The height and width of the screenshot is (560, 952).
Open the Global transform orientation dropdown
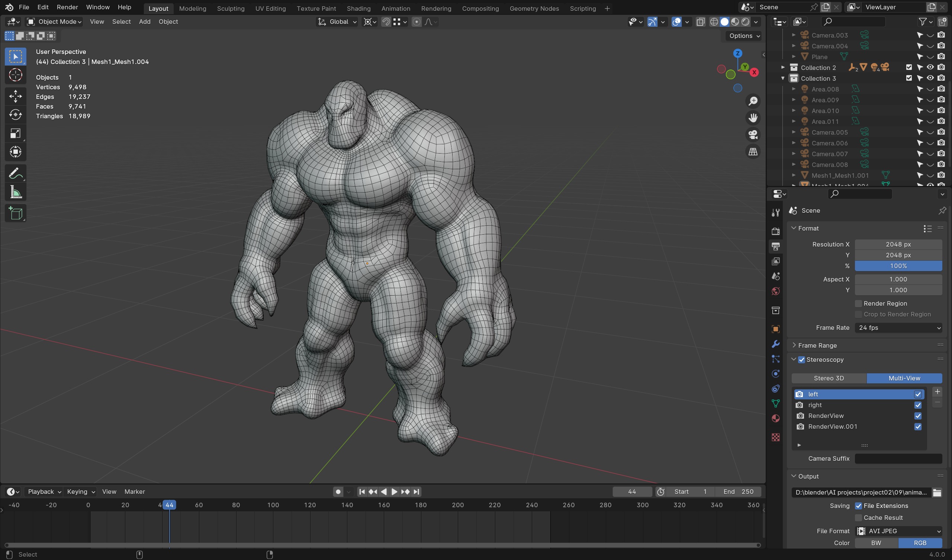[337, 22]
